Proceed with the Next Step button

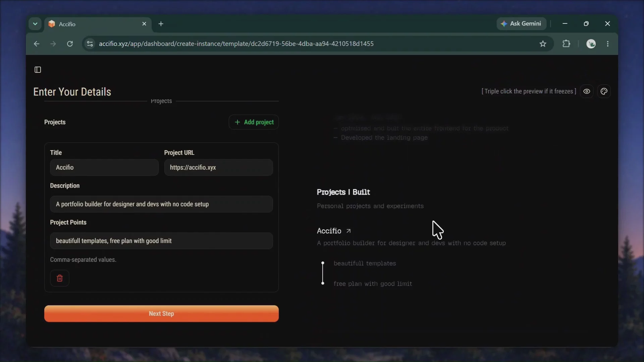click(x=161, y=314)
